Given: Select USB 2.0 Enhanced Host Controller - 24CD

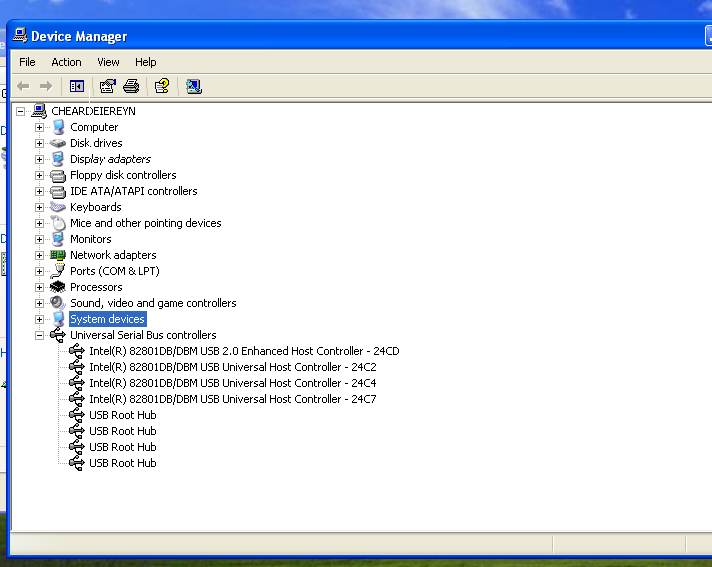Looking at the screenshot, I should tap(244, 351).
